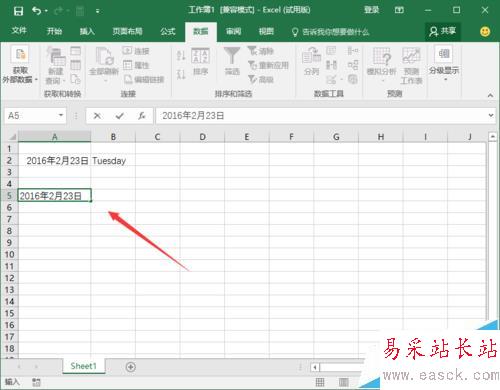Click the 分列 text to columns icon
Viewport: 500px width, 390px height.
[311, 61]
